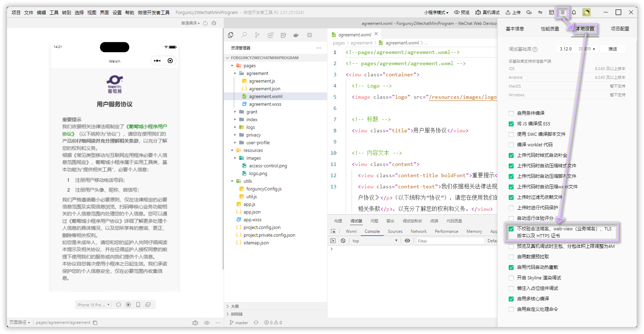The width and height of the screenshot is (644, 334).
Task: Click the element inspector picker icon
Action: 333,231
